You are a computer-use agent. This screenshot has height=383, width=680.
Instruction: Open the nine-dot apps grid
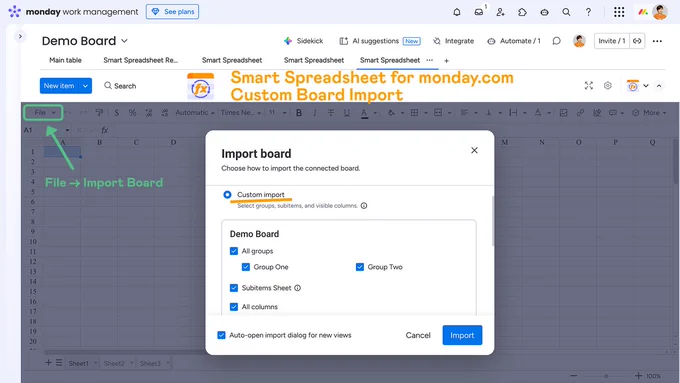[619, 12]
